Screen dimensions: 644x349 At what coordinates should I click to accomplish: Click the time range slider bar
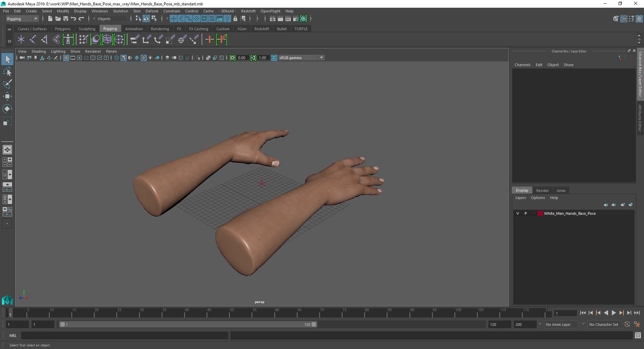pos(188,325)
